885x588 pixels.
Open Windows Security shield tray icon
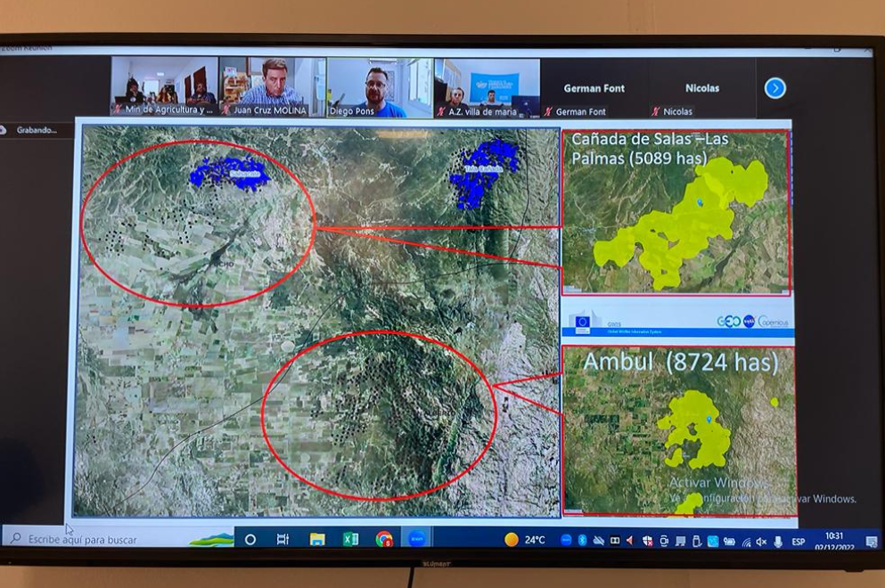[x=647, y=541]
